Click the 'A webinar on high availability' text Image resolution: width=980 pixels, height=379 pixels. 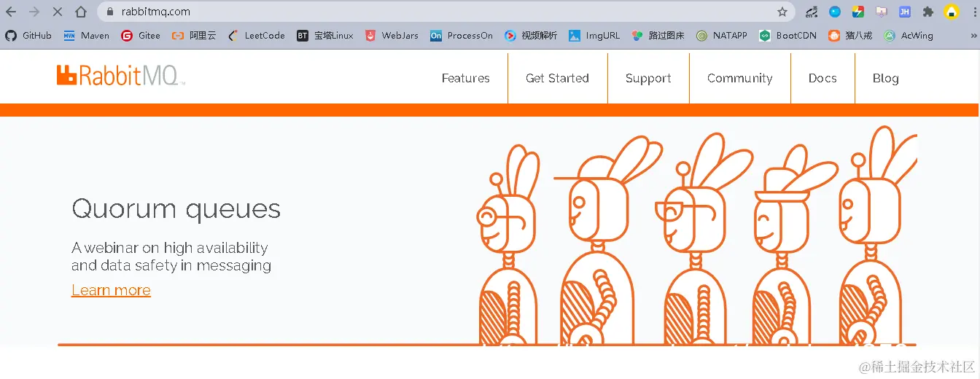pyautogui.click(x=170, y=248)
